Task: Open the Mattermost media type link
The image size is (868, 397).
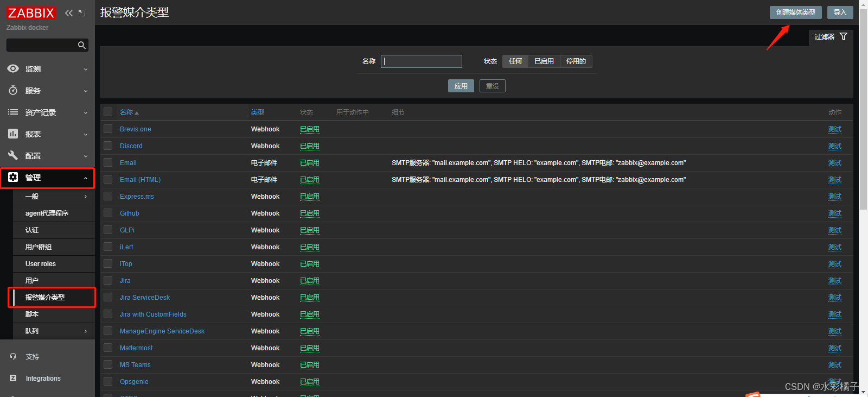Action: pos(136,348)
